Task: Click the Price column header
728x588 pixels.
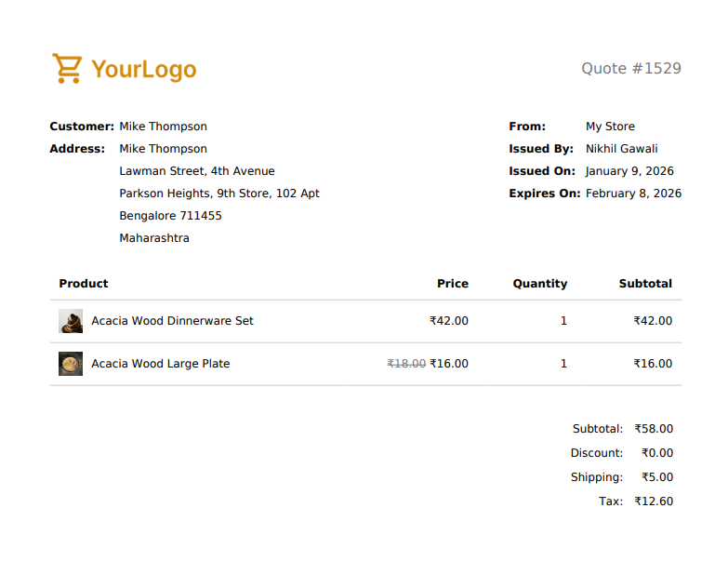Action: (453, 284)
